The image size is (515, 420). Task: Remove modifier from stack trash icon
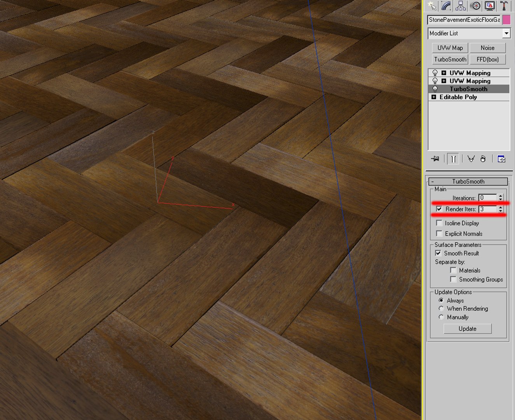[483, 159]
